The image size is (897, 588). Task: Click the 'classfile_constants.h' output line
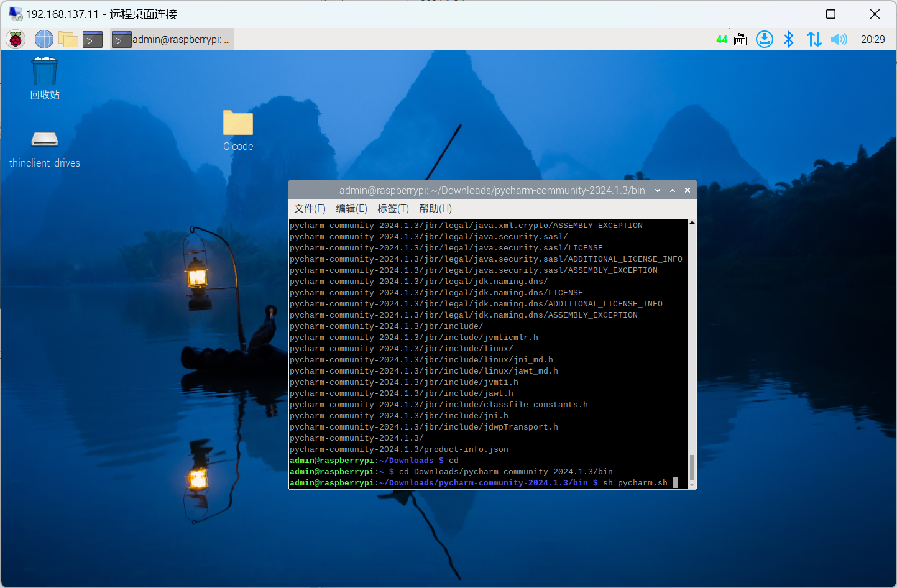tap(439, 405)
